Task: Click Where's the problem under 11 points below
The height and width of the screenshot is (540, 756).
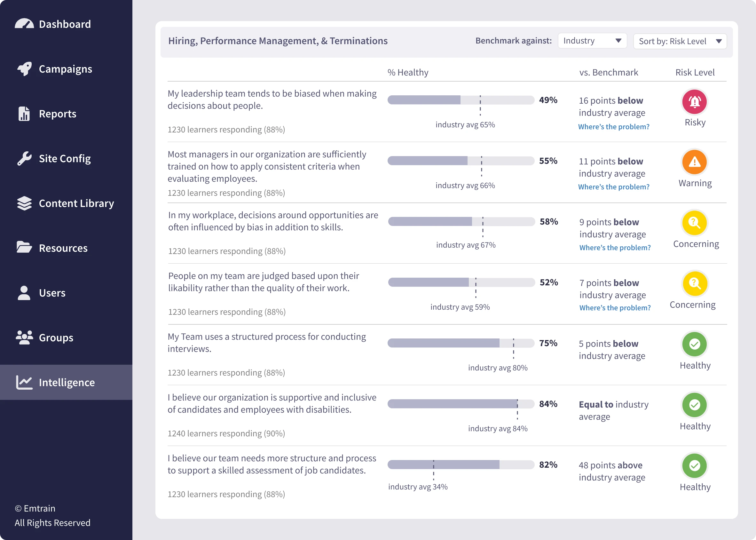Action: click(613, 187)
